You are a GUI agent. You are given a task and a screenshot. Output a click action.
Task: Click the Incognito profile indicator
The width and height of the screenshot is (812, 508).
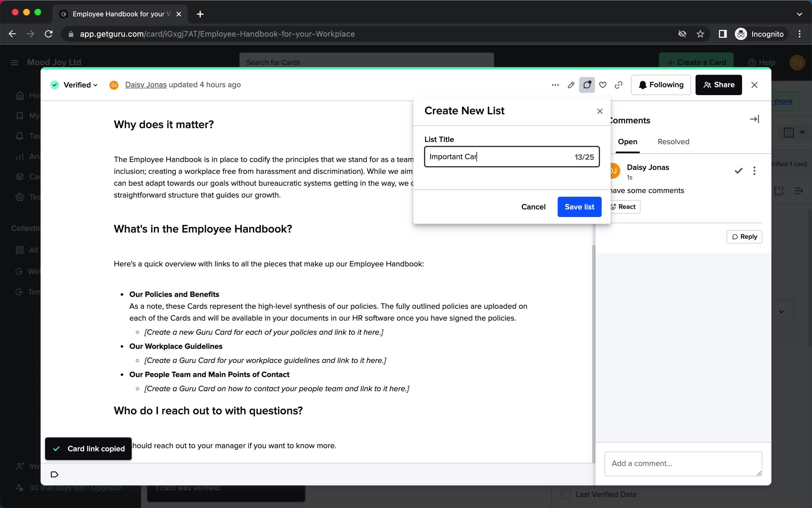760,34
